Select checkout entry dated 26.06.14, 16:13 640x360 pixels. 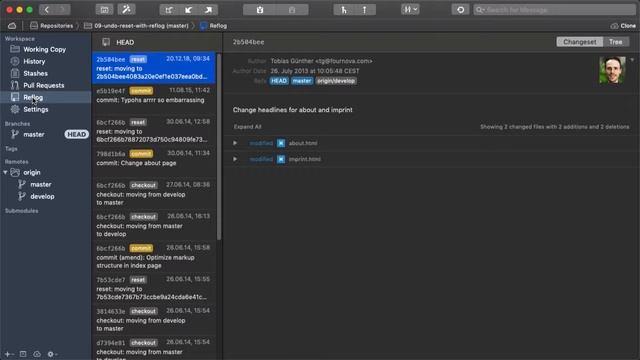(x=153, y=225)
